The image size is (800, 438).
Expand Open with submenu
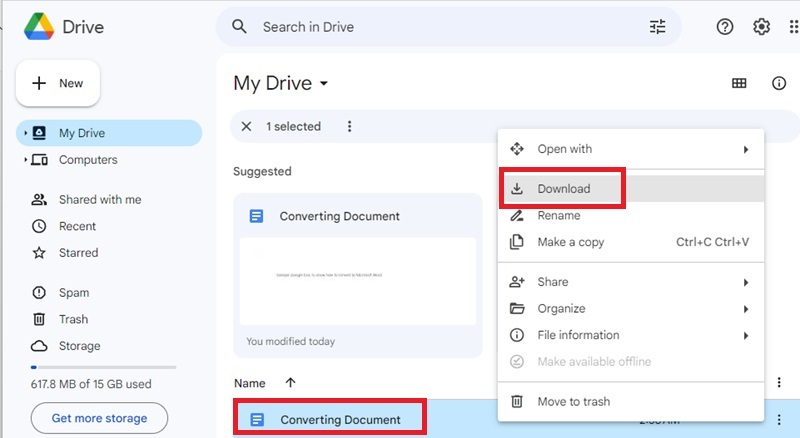pyautogui.click(x=631, y=149)
